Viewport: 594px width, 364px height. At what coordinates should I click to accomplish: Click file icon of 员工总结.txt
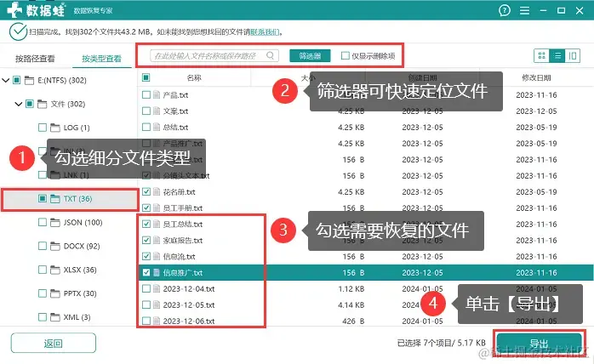pyautogui.click(x=157, y=225)
